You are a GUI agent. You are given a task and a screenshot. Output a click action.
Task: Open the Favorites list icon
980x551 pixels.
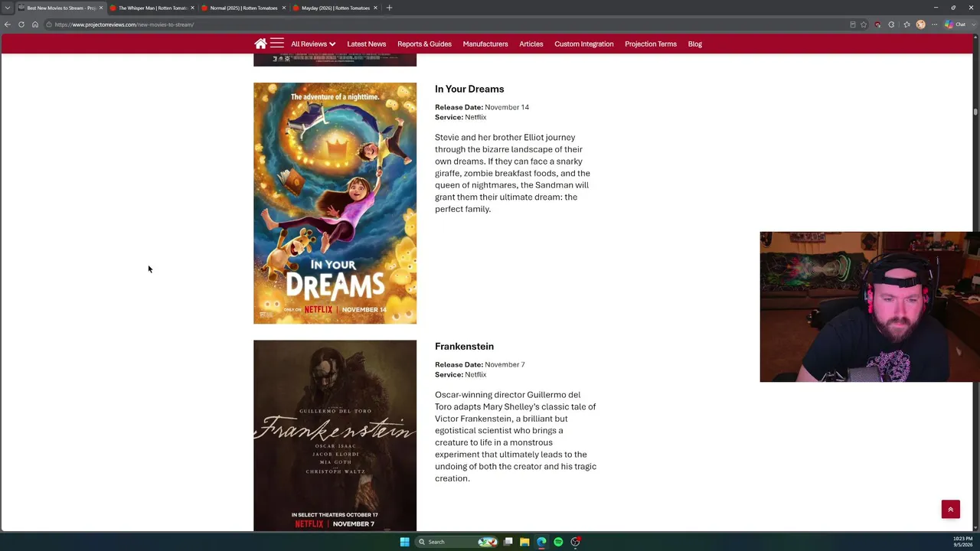click(x=907, y=24)
